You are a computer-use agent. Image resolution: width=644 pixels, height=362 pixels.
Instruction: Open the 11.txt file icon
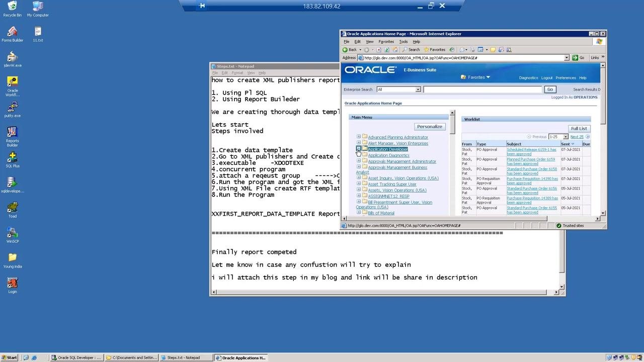[x=38, y=34]
